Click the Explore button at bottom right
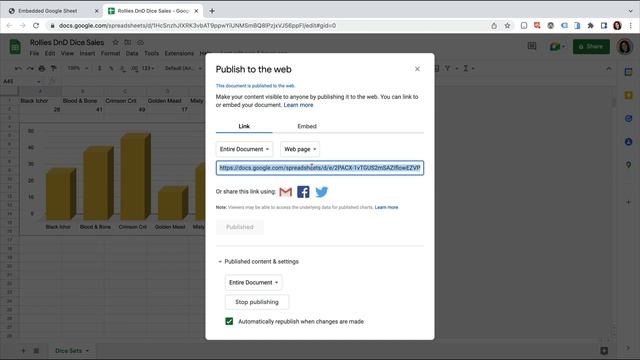Screen dimensions: 640x360 pos(604,351)
